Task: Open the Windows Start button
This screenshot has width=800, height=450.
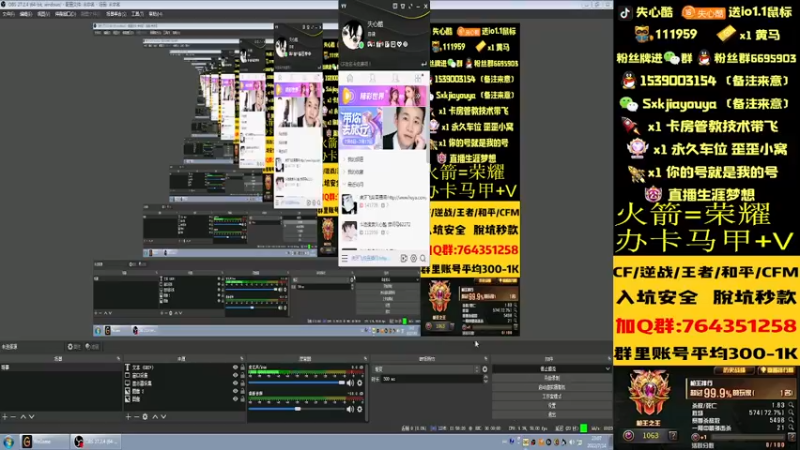Action: pos(9,442)
